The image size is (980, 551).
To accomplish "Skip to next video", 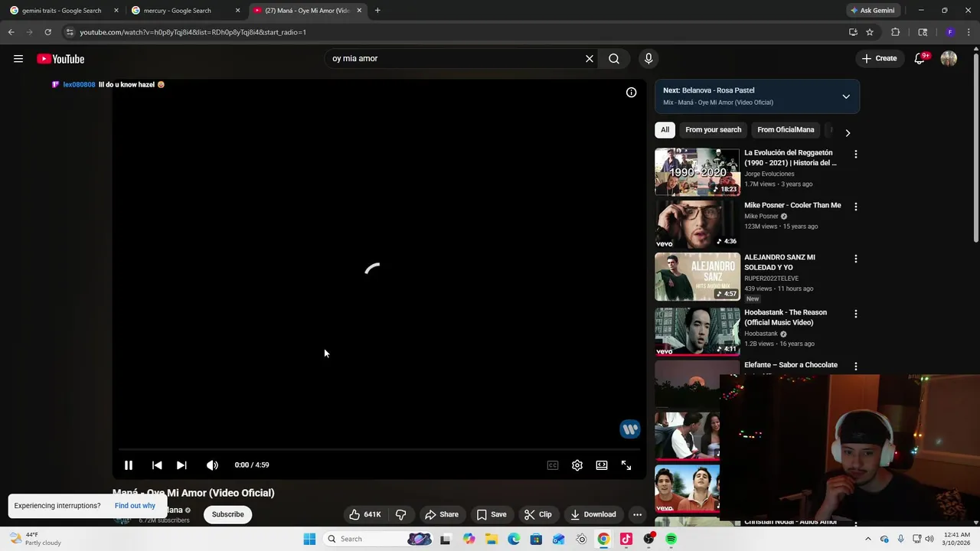I will (x=181, y=465).
